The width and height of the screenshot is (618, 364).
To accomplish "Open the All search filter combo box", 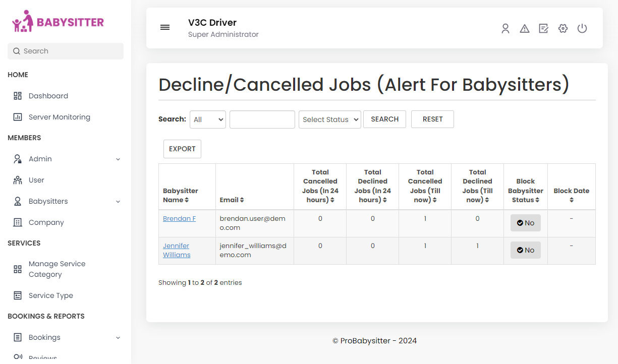I will tap(207, 119).
